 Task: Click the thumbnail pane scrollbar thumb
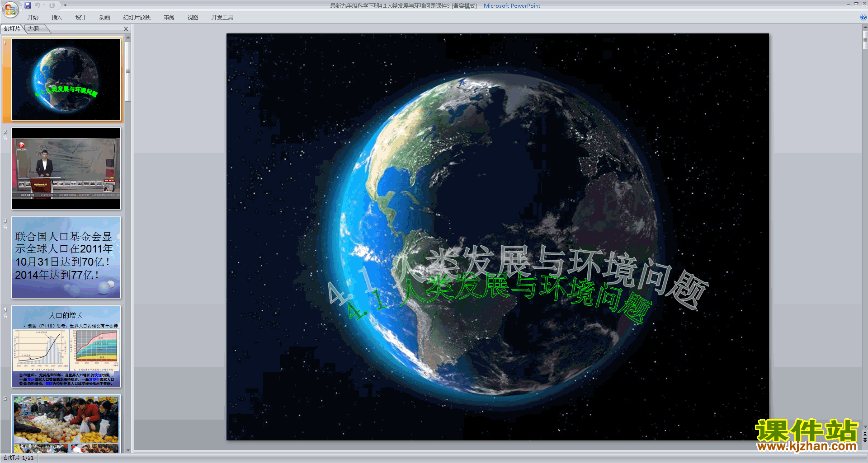[128, 71]
